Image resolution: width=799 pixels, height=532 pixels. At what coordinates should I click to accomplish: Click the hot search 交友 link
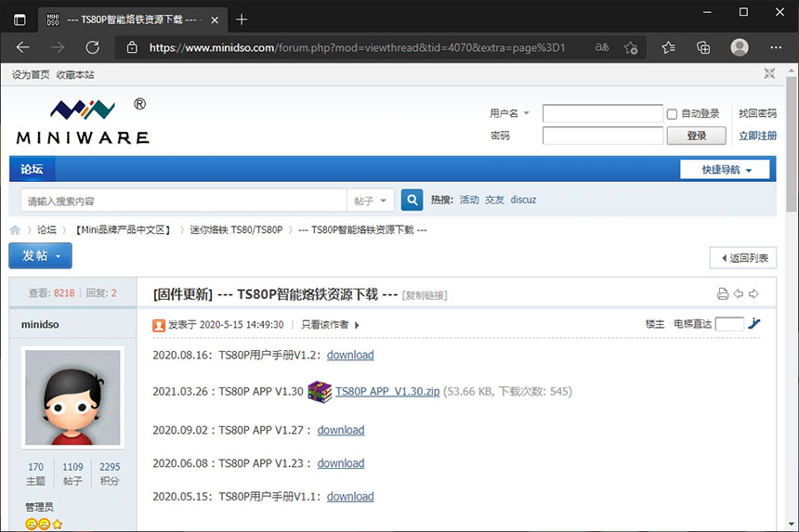494,200
